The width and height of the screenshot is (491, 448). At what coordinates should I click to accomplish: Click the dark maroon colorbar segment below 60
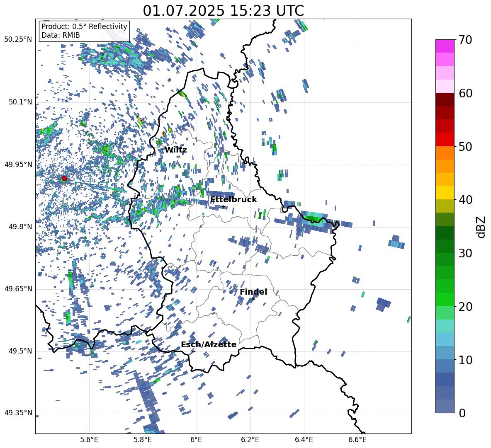pos(445,99)
